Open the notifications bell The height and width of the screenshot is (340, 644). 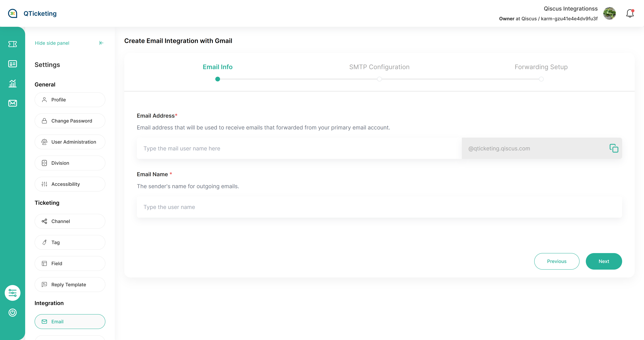630,14
